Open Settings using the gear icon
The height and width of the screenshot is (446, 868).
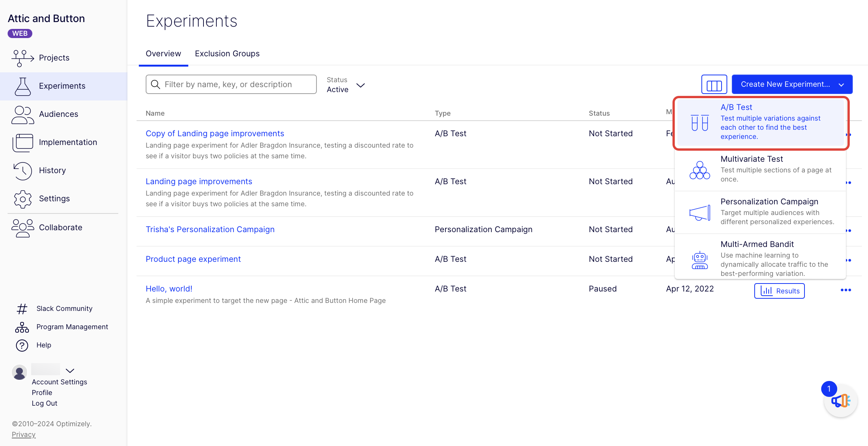tap(22, 199)
